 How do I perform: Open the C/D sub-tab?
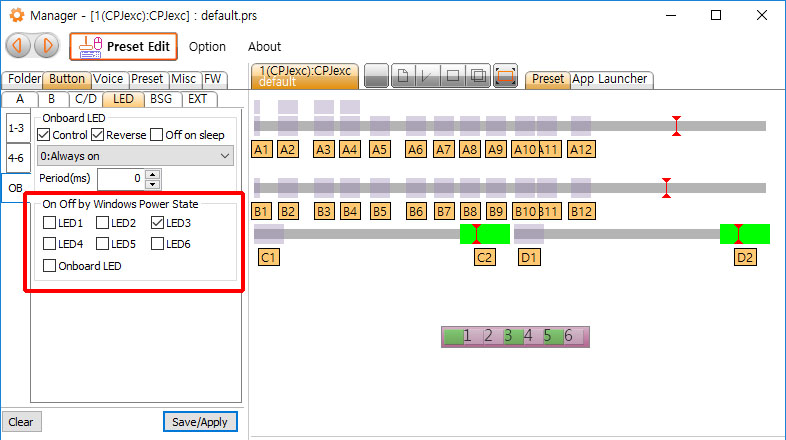click(x=85, y=99)
